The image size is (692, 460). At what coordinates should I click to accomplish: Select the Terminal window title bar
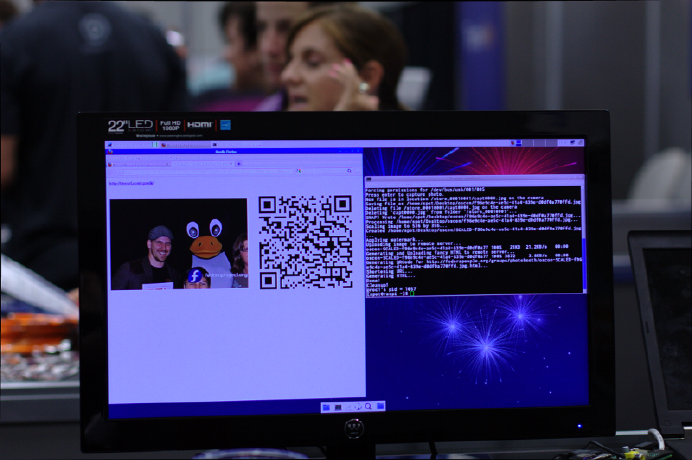click(474, 178)
